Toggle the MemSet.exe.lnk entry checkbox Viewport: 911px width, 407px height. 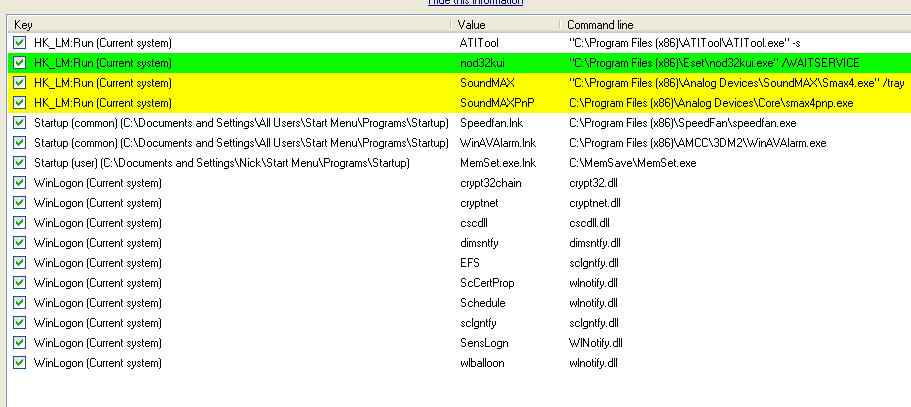20,163
